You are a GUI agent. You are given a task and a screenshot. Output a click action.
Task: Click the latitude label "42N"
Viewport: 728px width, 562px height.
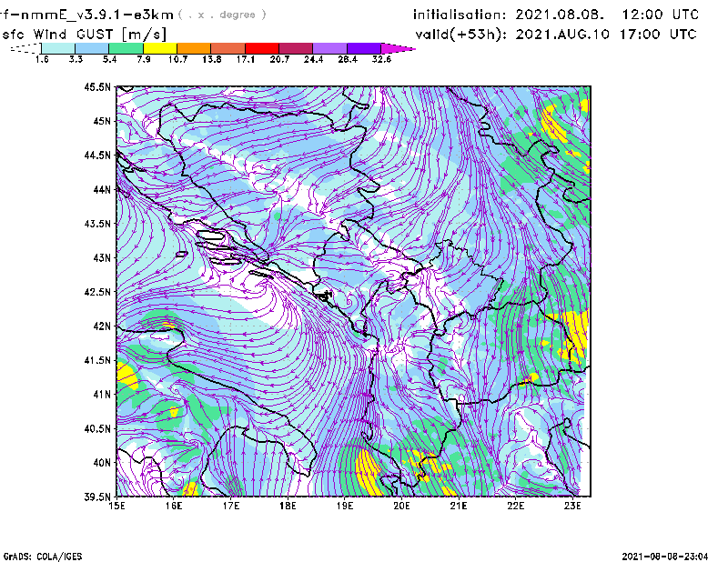(102, 326)
